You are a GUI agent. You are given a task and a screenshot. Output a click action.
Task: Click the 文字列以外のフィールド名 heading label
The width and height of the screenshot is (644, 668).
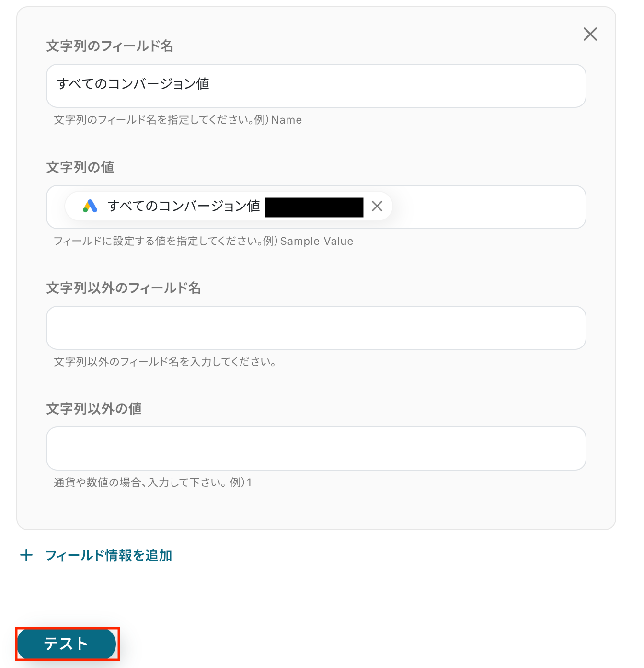(x=124, y=288)
